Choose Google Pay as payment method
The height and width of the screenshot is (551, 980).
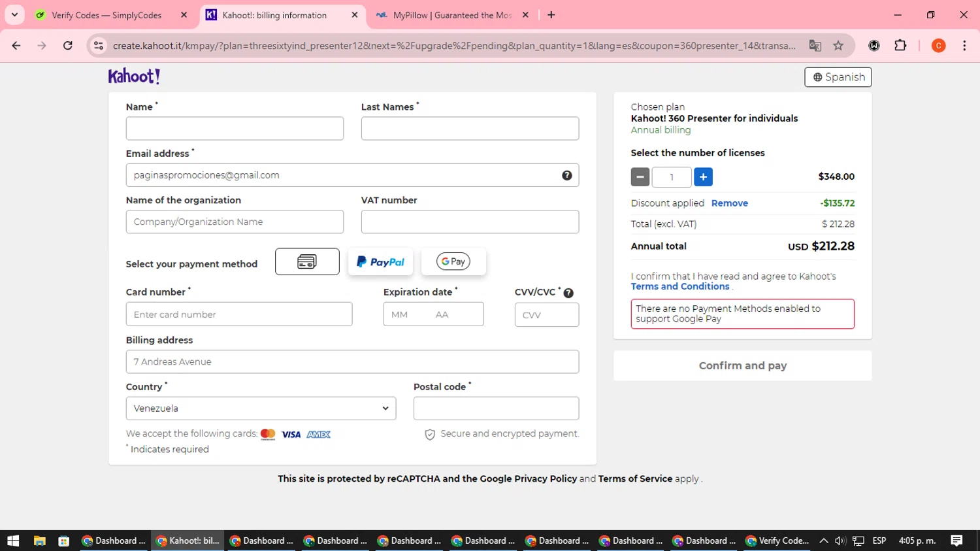click(x=453, y=261)
